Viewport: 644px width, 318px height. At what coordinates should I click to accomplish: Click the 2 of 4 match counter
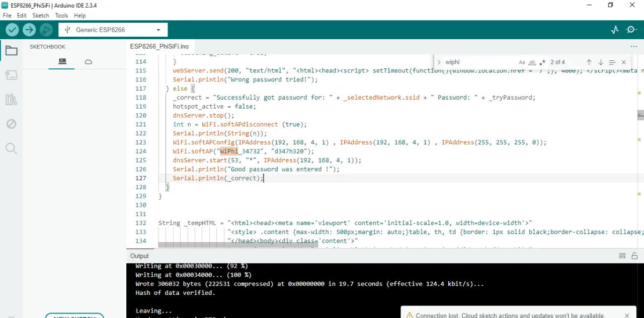click(557, 62)
